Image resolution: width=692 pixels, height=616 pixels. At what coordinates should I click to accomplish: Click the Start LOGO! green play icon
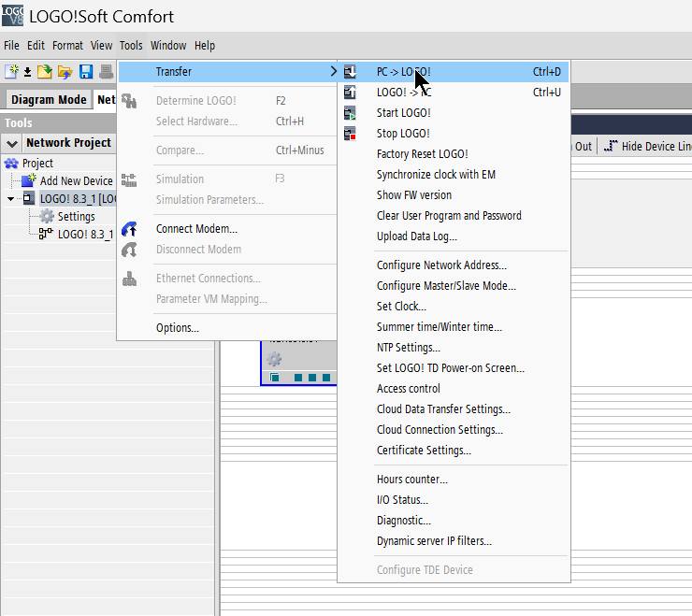350,113
